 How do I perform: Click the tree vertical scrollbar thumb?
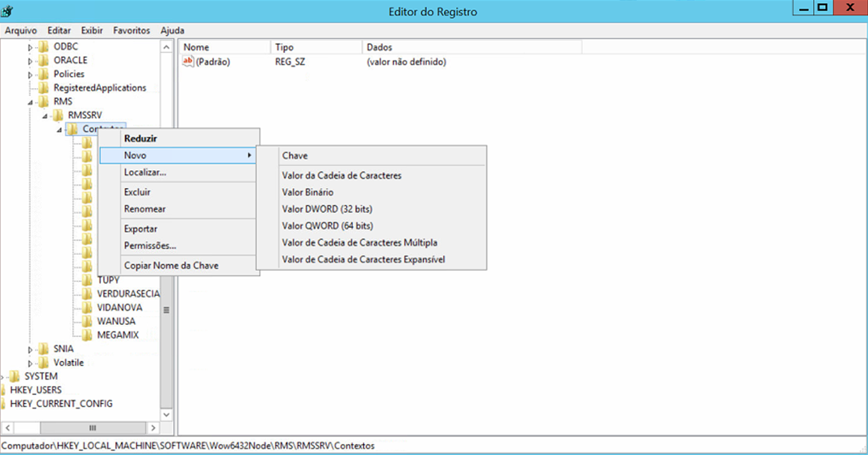point(167,310)
